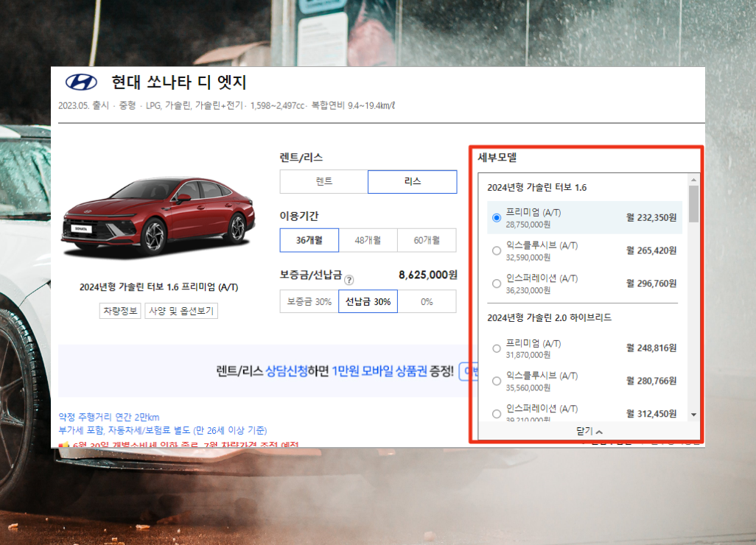Select the 0% deposit option

427,302
